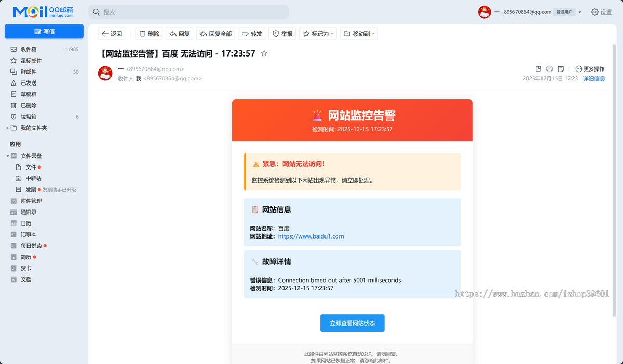The width and height of the screenshot is (623, 364).
Task: Click the https://www.baidu1.com link
Action: pyautogui.click(x=311, y=236)
